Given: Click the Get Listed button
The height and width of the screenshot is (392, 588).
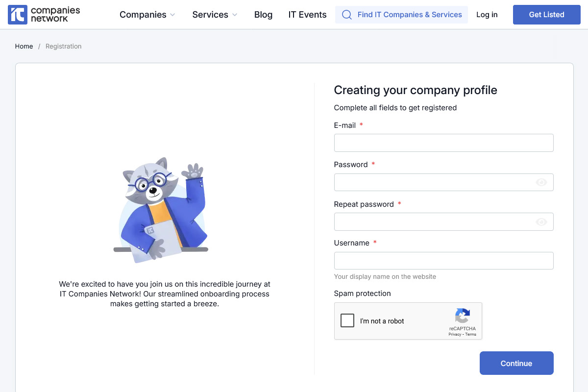Looking at the screenshot, I should click(546, 15).
